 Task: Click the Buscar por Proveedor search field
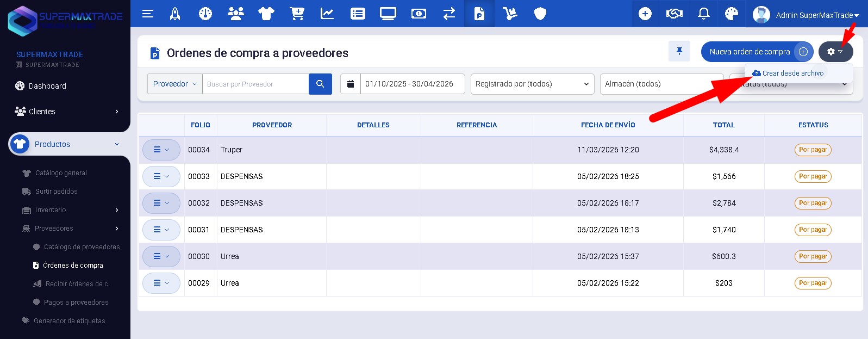click(x=255, y=84)
